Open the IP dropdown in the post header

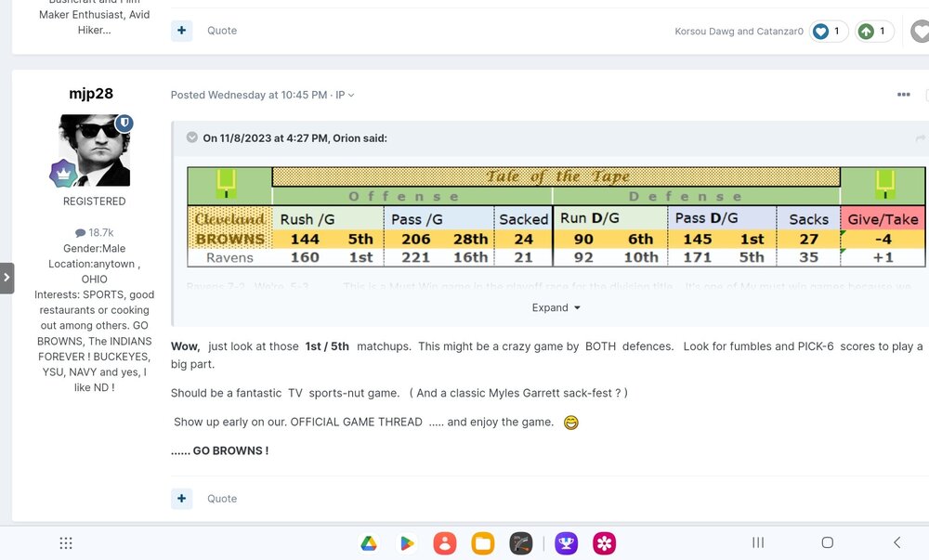click(345, 95)
